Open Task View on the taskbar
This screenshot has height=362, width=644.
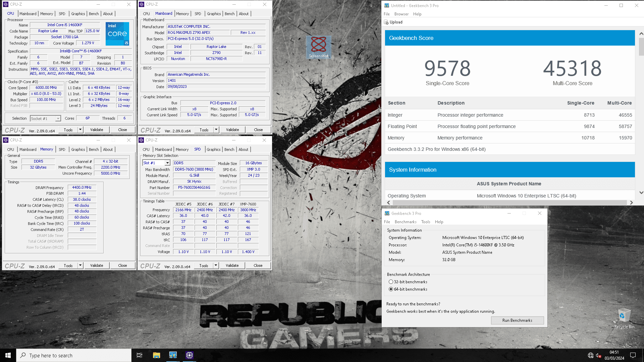[140, 355]
